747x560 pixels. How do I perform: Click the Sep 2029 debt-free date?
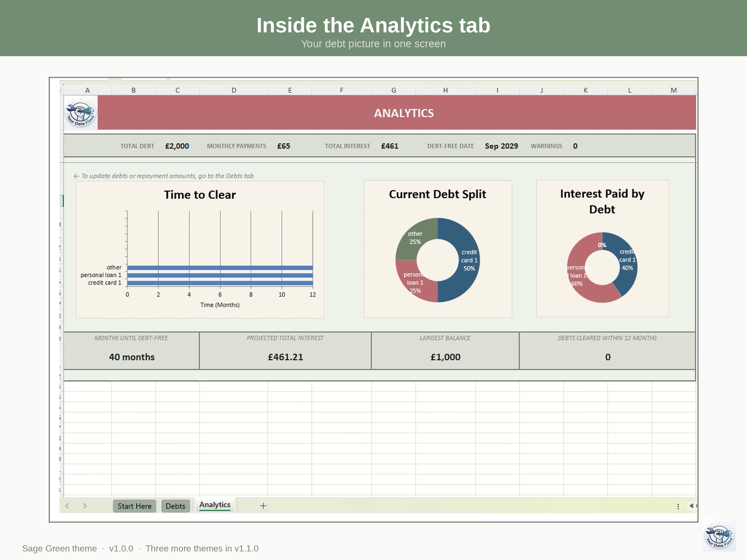(x=501, y=146)
